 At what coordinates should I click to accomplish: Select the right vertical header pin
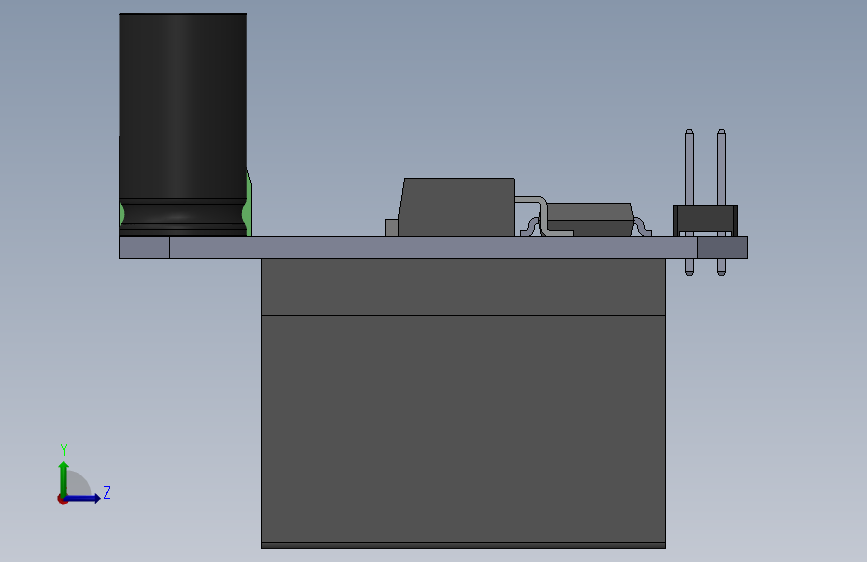(x=721, y=167)
